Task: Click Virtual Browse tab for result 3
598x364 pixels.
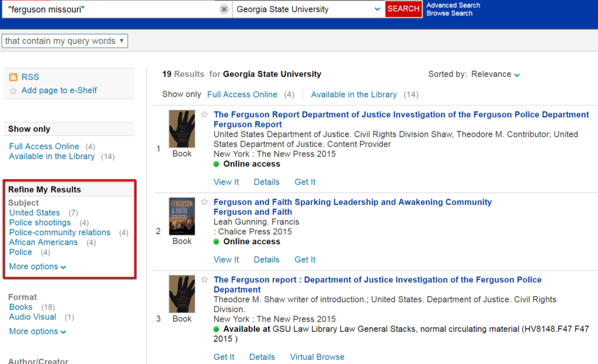Action: click(317, 357)
